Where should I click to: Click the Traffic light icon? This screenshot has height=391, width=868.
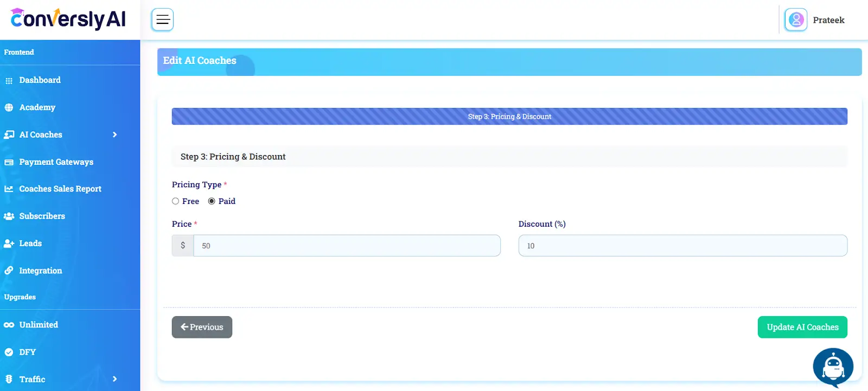point(9,379)
